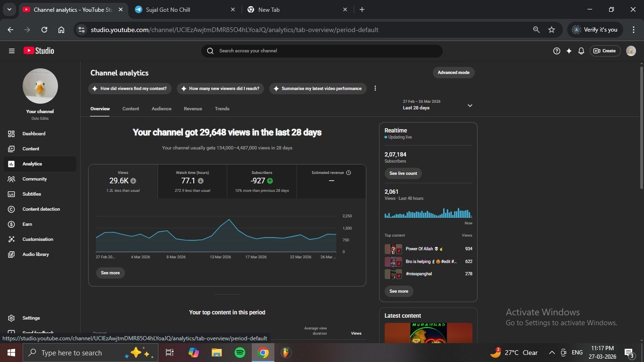
Task: Open Content detection in the sidebar
Action: (x=41, y=209)
